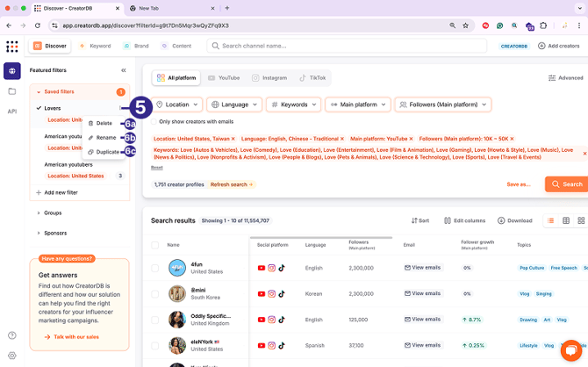Remove the Followers 10K ~ 50K filter chip
The image size is (588, 367).
(x=512, y=139)
